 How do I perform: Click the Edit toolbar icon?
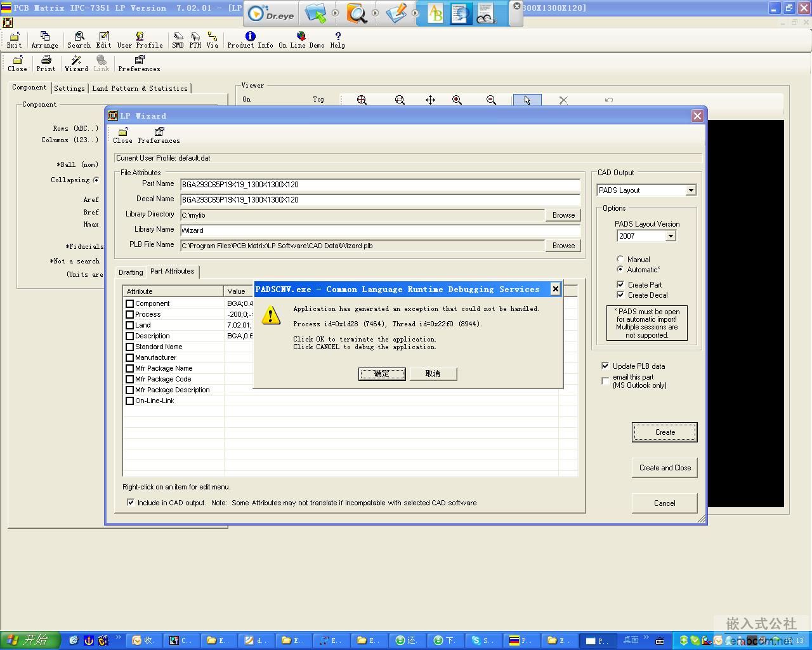pyautogui.click(x=103, y=40)
